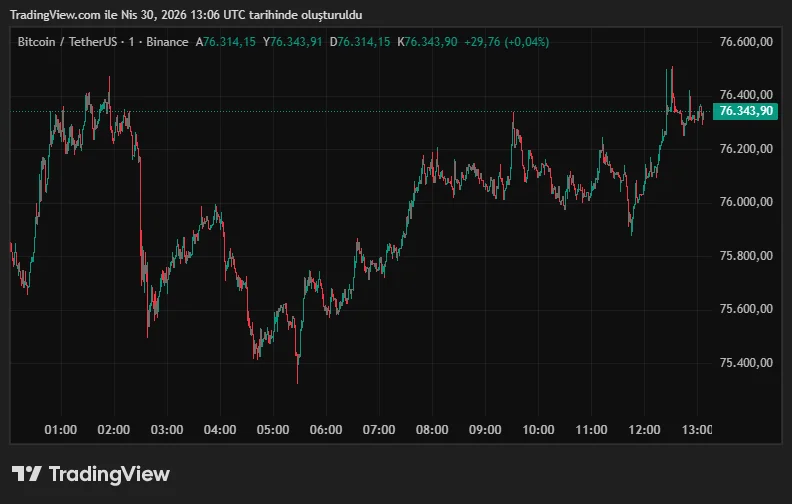
Task: Click the low value D76.314,15
Action: pos(360,42)
